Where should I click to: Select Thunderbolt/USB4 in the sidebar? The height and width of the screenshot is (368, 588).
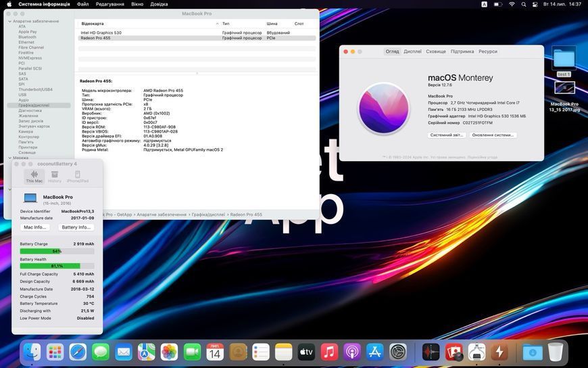click(36, 90)
